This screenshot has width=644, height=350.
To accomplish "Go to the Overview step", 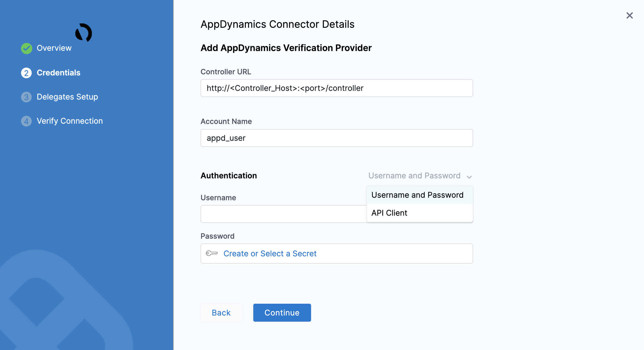I will pyautogui.click(x=54, y=48).
